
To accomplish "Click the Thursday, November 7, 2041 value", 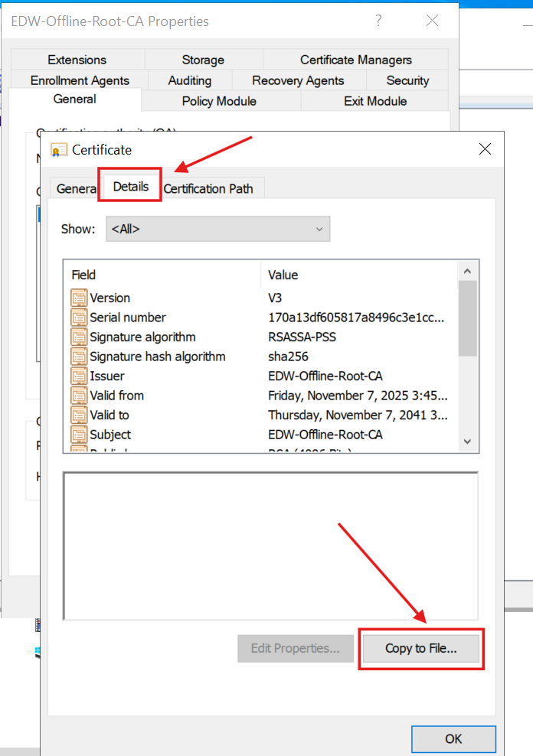I will point(358,415).
